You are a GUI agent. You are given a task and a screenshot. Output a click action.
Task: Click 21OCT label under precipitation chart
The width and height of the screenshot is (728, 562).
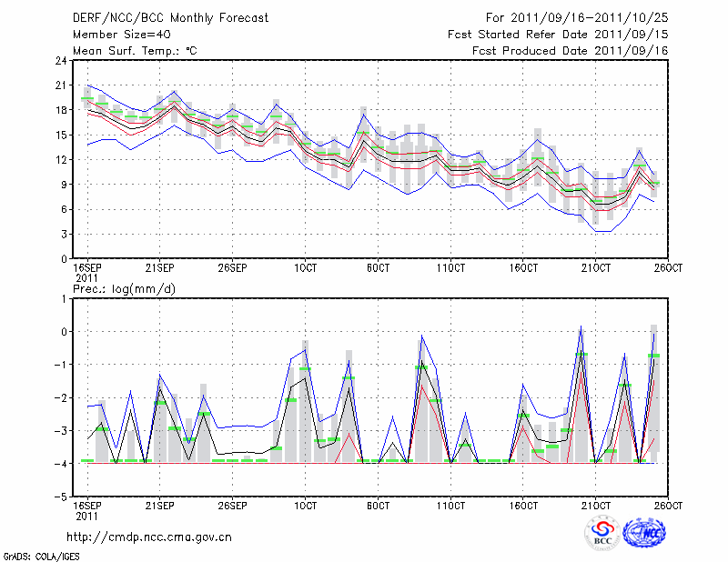pos(595,505)
